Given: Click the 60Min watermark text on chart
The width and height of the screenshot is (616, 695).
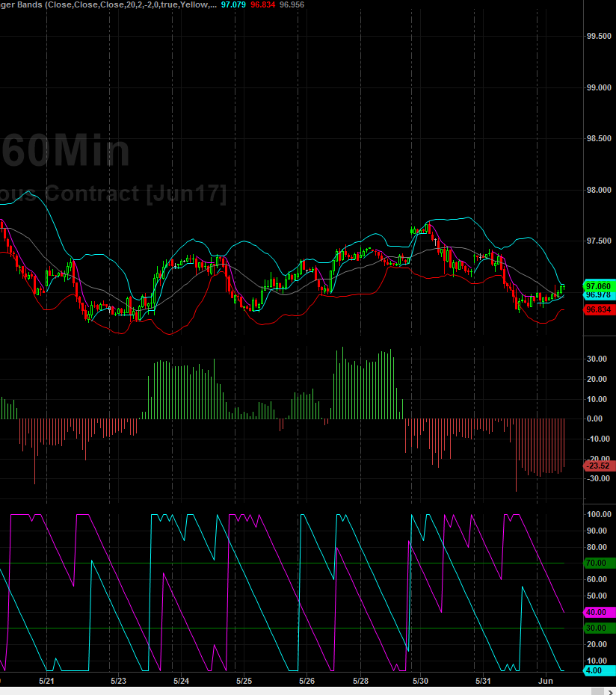Looking at the screenshot, I should pos(66,151).
